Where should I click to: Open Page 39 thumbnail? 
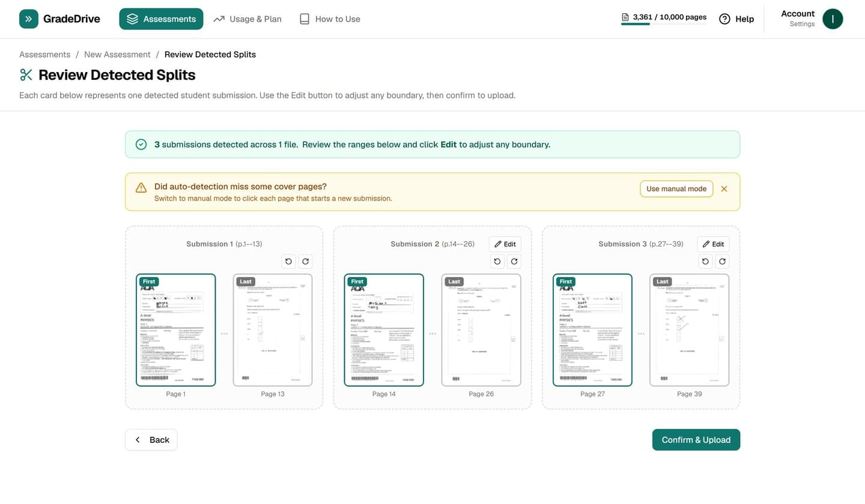click(x=690, y=330)
